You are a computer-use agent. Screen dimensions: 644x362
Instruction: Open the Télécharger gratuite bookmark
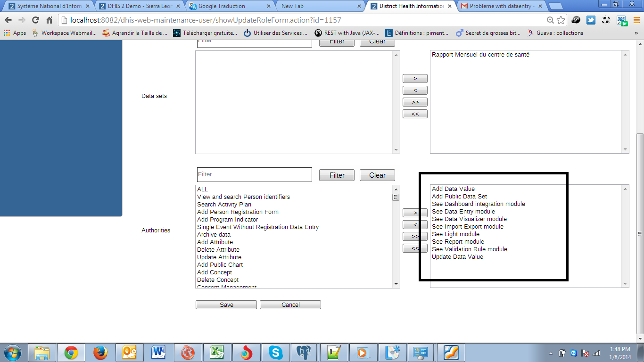click(x=206, y=33)
